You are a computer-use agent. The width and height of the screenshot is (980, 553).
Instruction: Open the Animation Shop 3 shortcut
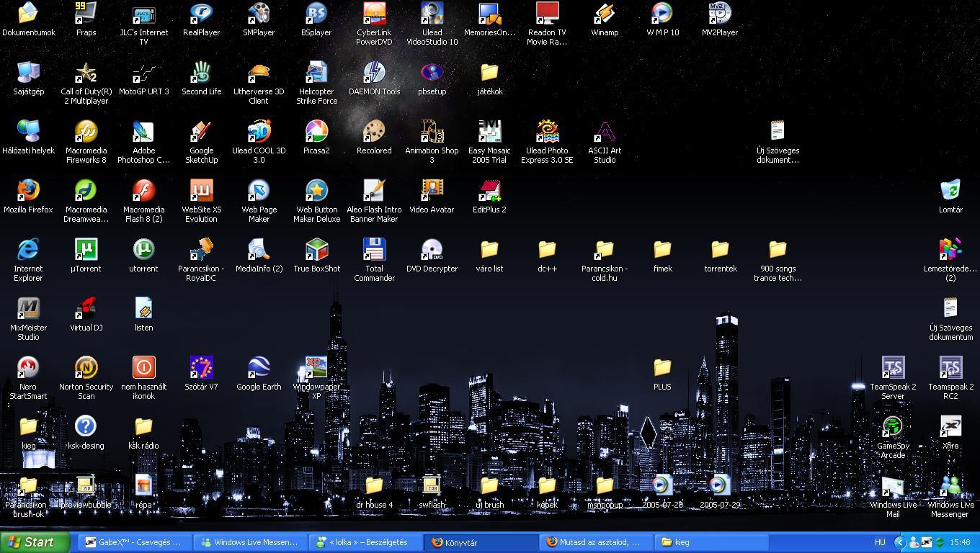pyautogui.click(x=432, y=142)
